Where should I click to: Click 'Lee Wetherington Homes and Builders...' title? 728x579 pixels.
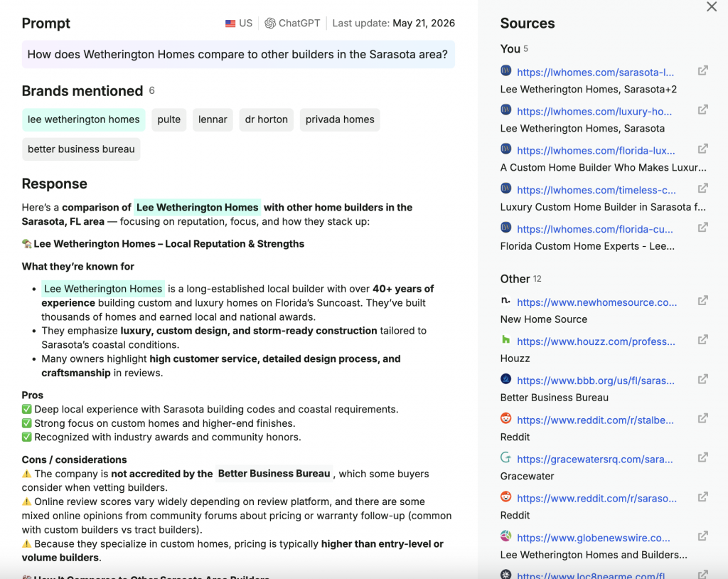[x=594, y=555]
